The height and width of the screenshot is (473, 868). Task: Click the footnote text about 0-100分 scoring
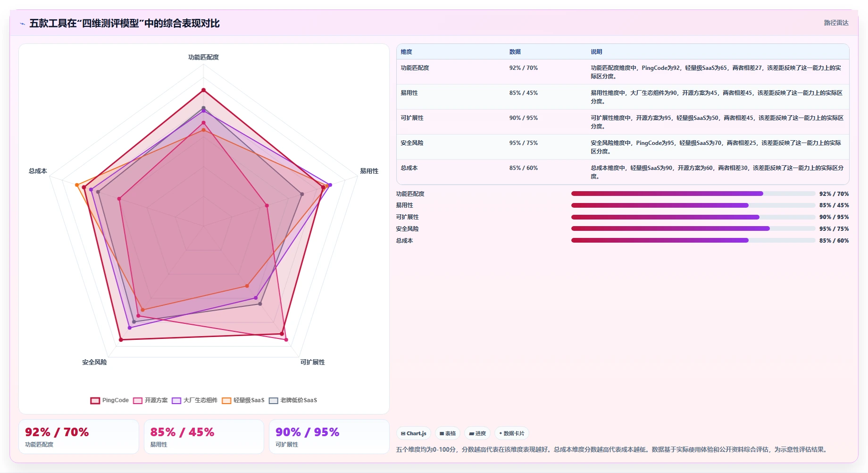(x=612, y=449)
